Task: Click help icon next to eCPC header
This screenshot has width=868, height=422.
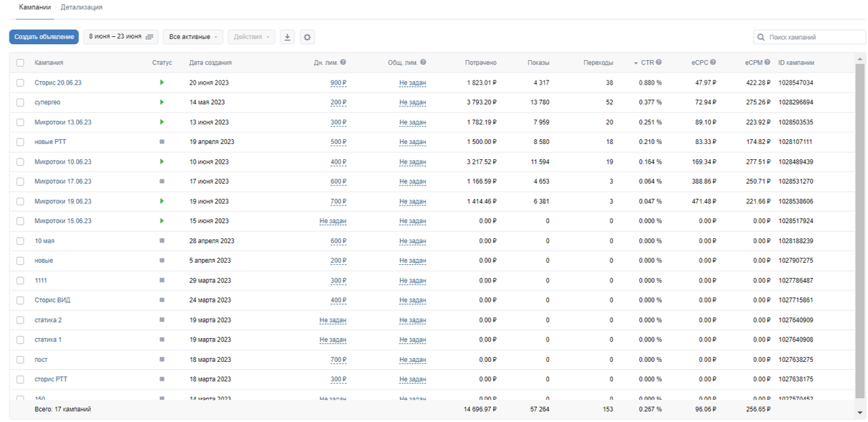Action: coord(713,63)
